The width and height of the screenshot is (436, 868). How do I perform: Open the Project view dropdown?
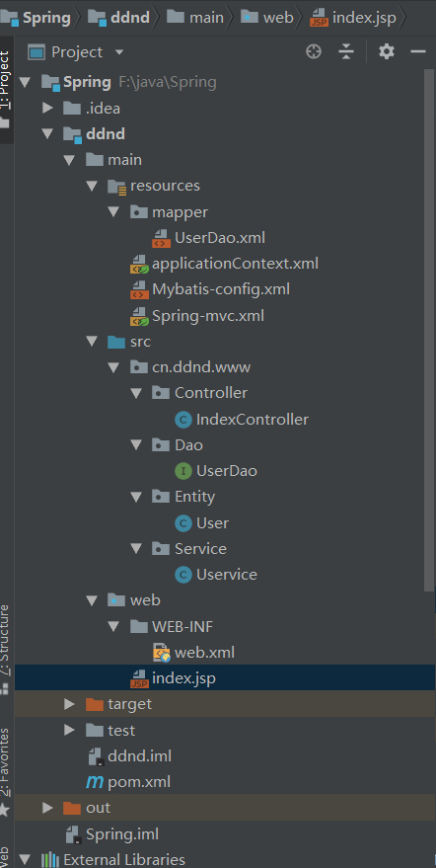tap(119, 52)
